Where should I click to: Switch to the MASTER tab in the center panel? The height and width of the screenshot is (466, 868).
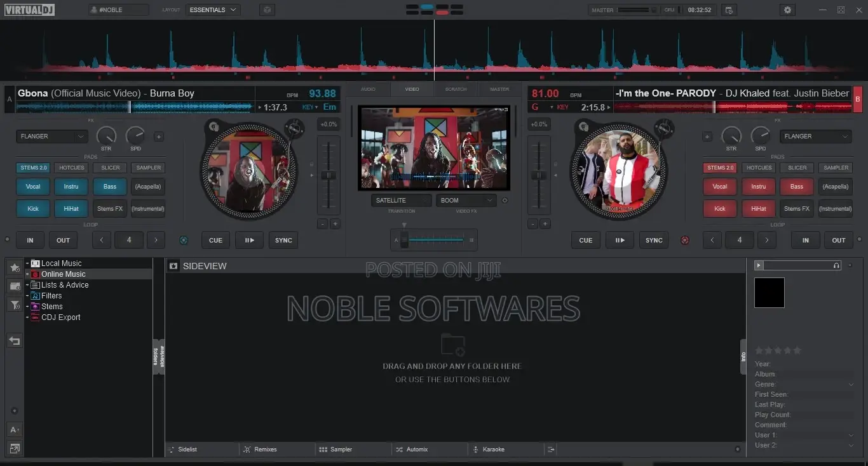tap(499, 90)
